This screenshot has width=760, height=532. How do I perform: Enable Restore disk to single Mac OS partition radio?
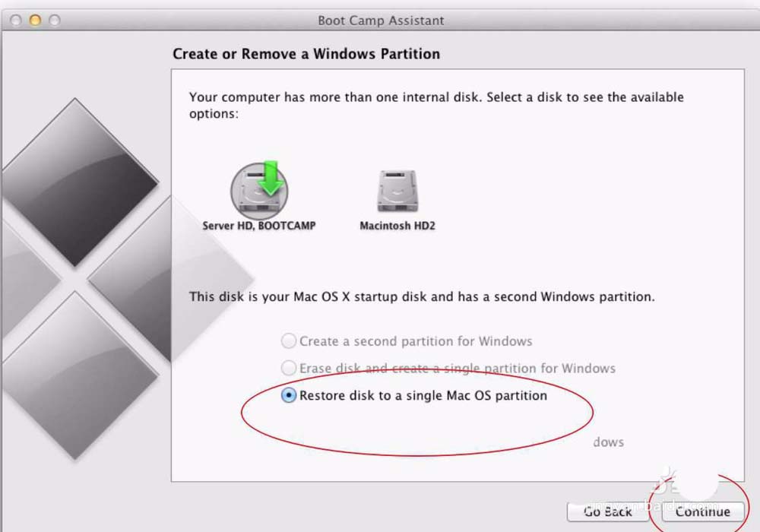289,395
